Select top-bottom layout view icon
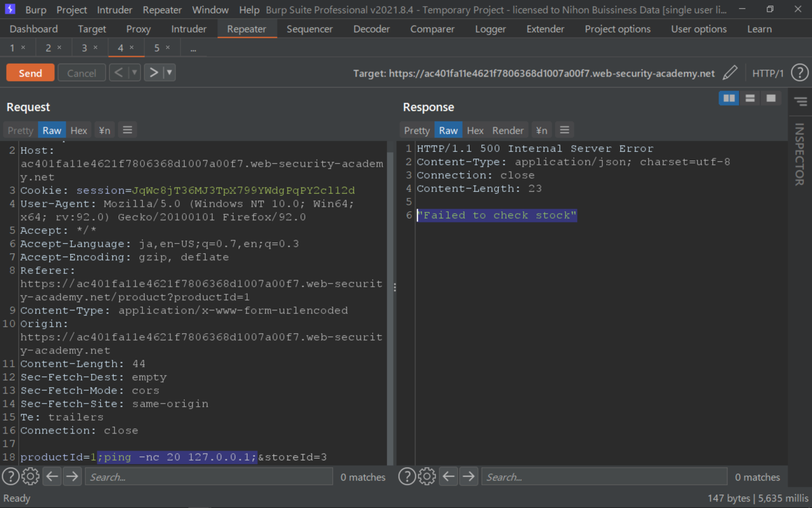812x508 pixels. click(750, 99)
